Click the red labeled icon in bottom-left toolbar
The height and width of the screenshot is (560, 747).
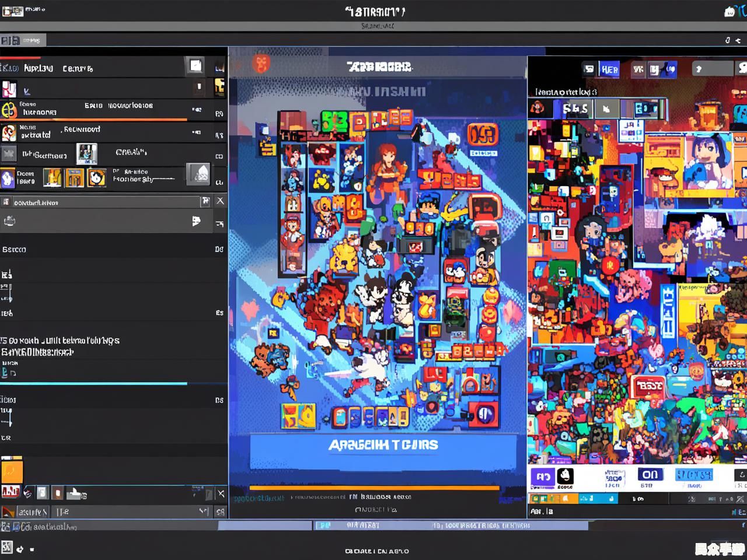pos(10,492)
